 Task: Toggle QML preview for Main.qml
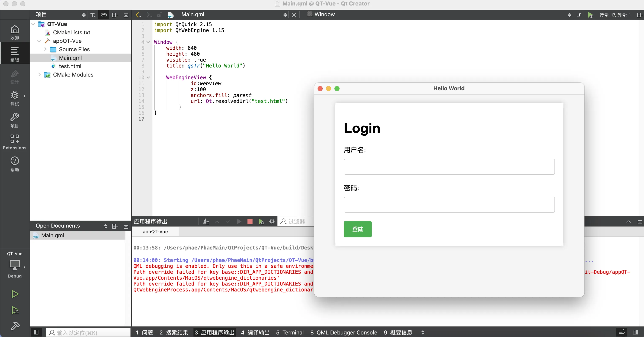pyautogui.click(x=591, y=15)
